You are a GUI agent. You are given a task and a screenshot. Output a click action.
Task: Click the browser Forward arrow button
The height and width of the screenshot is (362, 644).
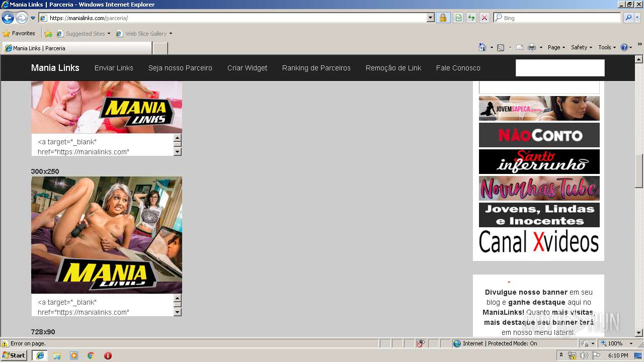click(22, 18)
